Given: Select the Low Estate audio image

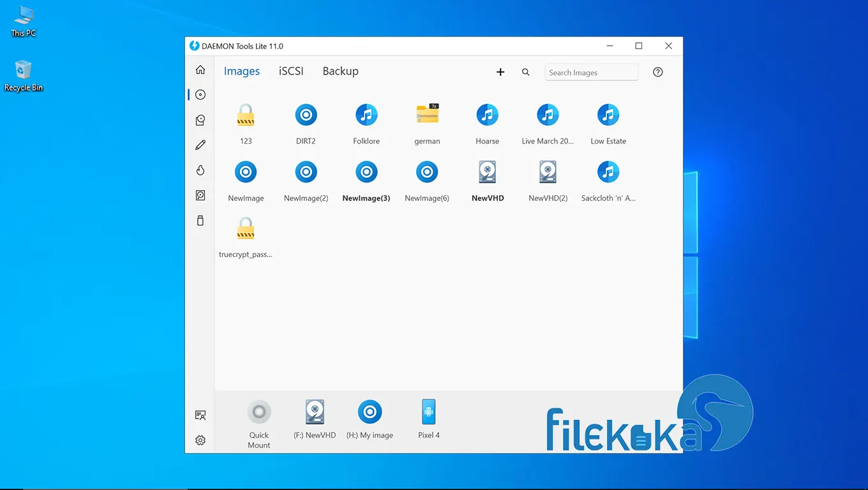Looking at the screenshot, I should point(608,115).
